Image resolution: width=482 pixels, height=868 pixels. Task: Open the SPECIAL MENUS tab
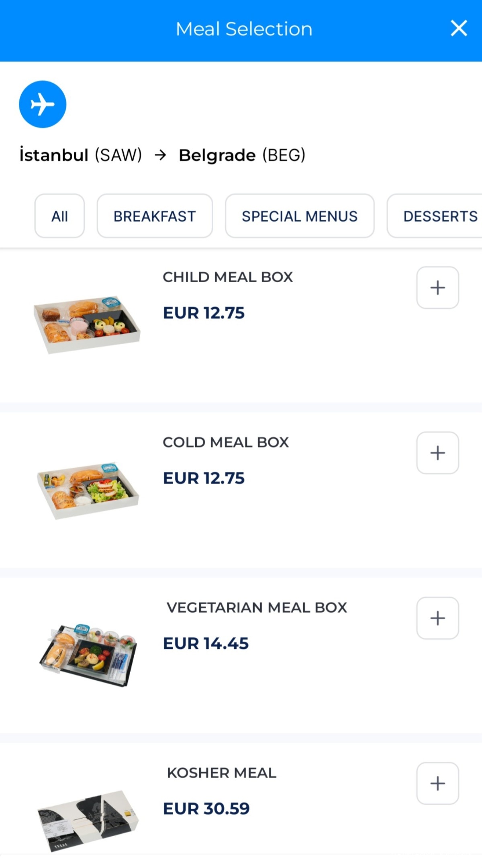click(x=300, y=216)
